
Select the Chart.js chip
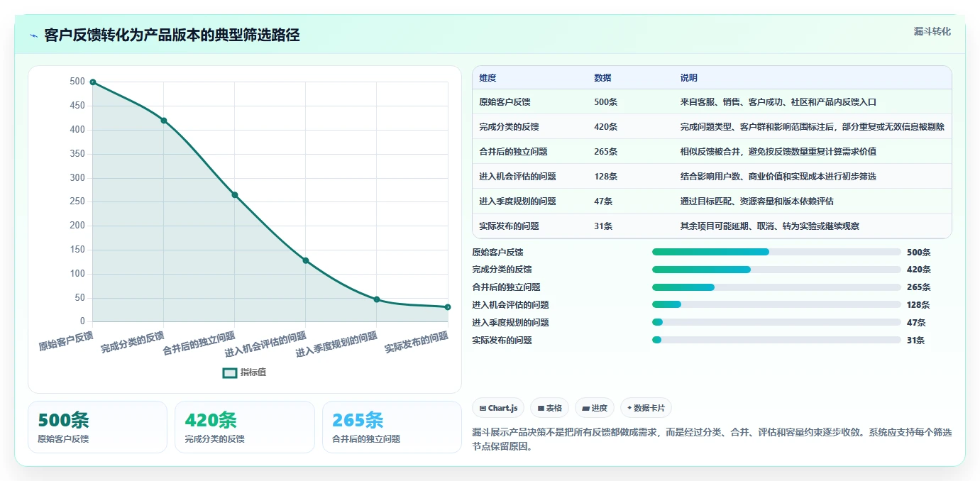pos(497,408)
